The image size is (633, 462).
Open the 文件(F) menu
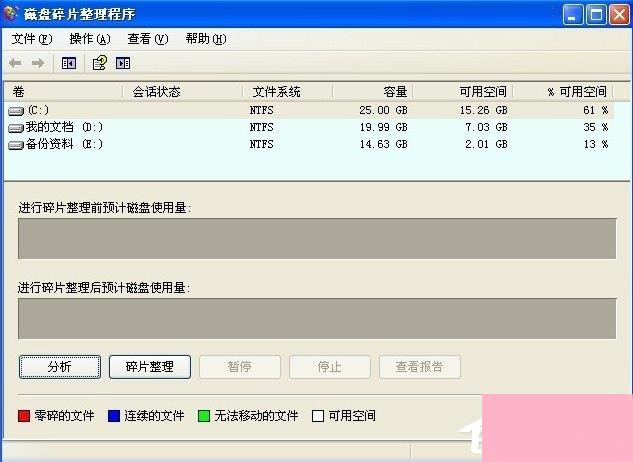pos(32,39)
